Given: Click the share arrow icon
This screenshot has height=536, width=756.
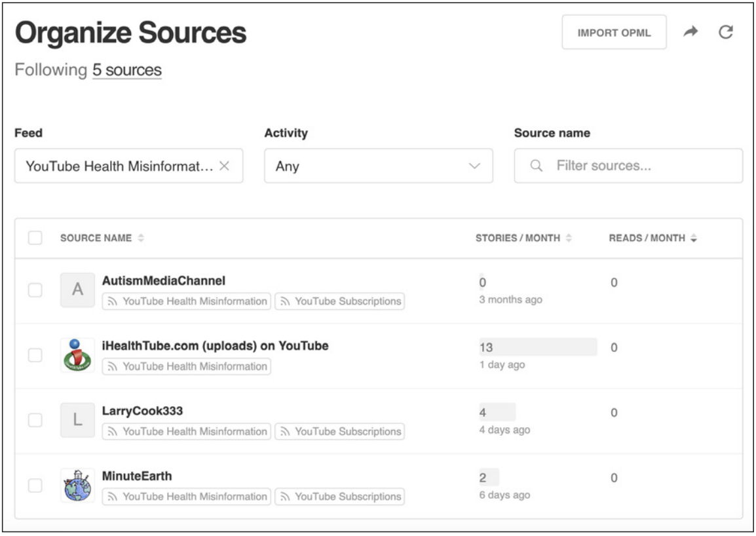Looking at the screenshot, I should coord(690,32).
